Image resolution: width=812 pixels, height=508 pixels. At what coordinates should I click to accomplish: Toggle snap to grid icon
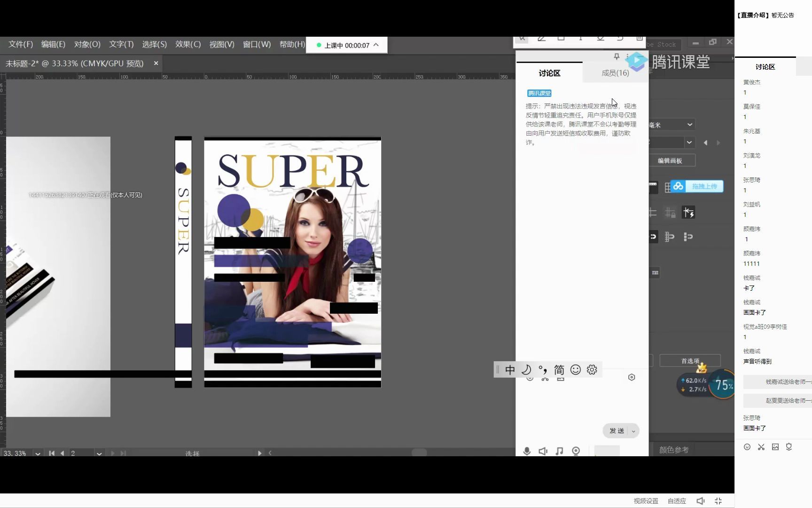coord(670,237)
